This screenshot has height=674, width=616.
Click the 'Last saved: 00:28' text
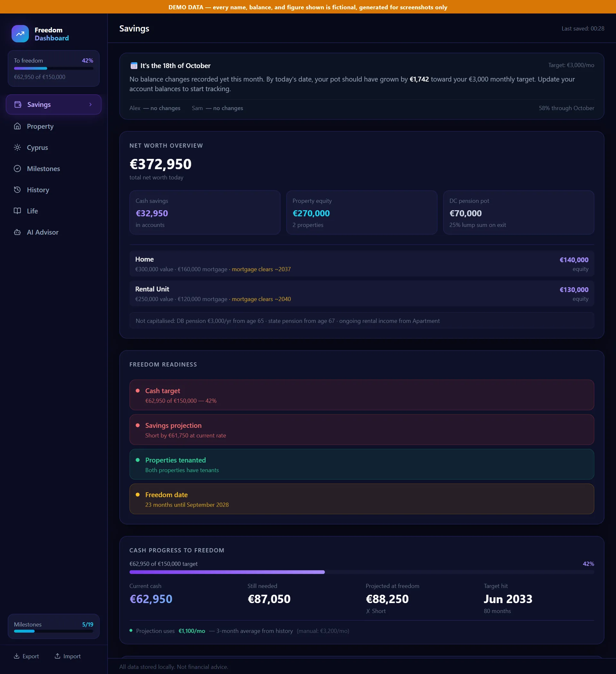(583, 29)
